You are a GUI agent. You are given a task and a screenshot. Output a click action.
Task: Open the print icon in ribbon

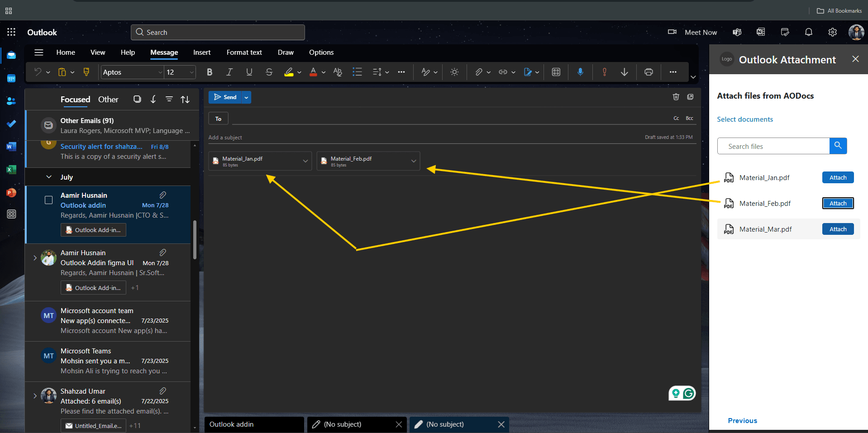point(649,72)
